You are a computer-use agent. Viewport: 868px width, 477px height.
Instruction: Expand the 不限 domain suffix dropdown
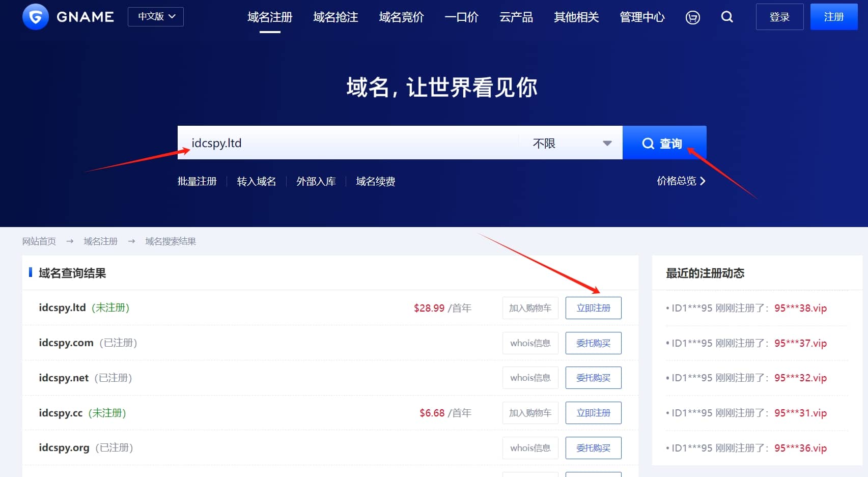(x=571, y=143)
